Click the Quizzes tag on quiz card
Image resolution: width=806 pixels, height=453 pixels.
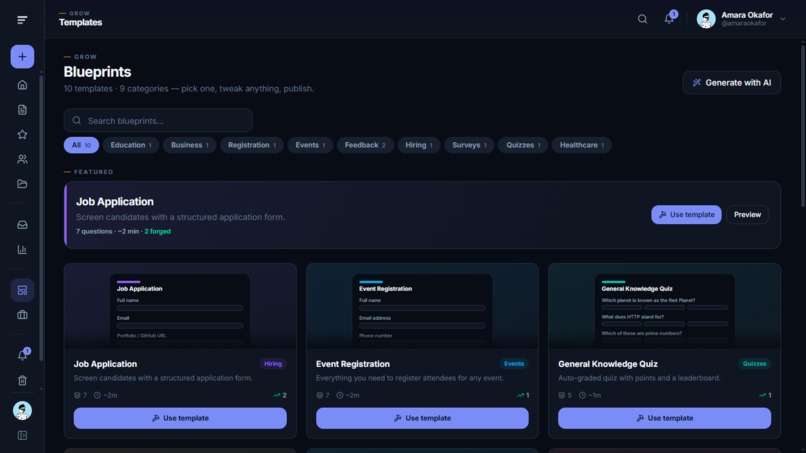click(x=754, y=364)
